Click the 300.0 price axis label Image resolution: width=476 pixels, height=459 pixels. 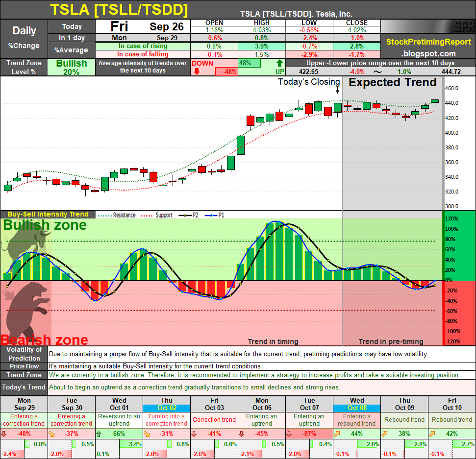click(451, 206)
